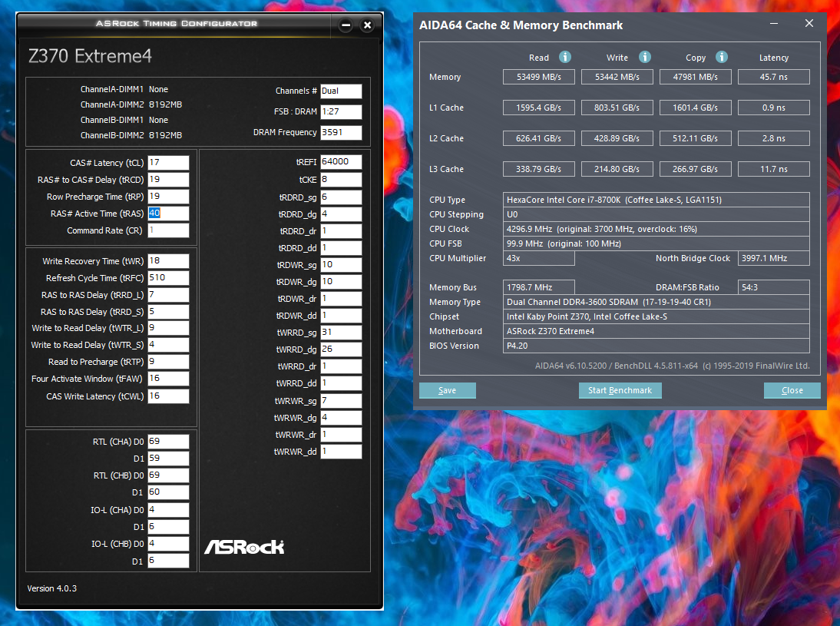Click the Command Rate (CR) field

168,230
